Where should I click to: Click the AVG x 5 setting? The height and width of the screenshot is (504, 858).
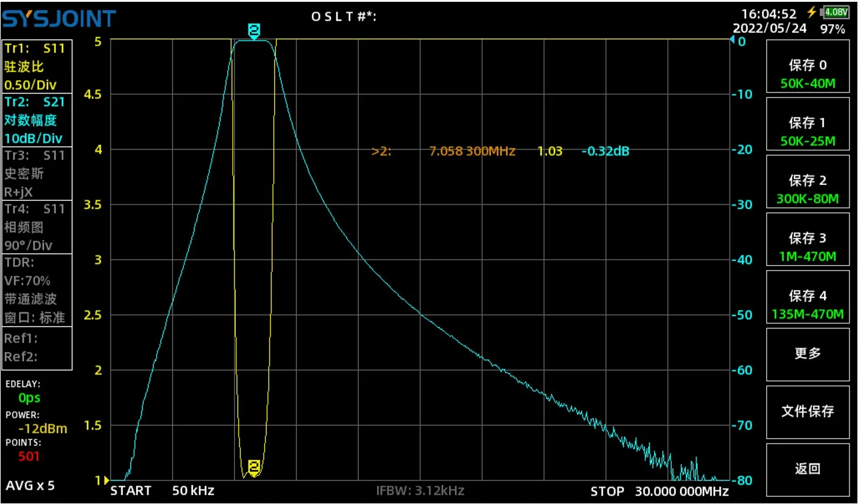(x=30, y=486)
